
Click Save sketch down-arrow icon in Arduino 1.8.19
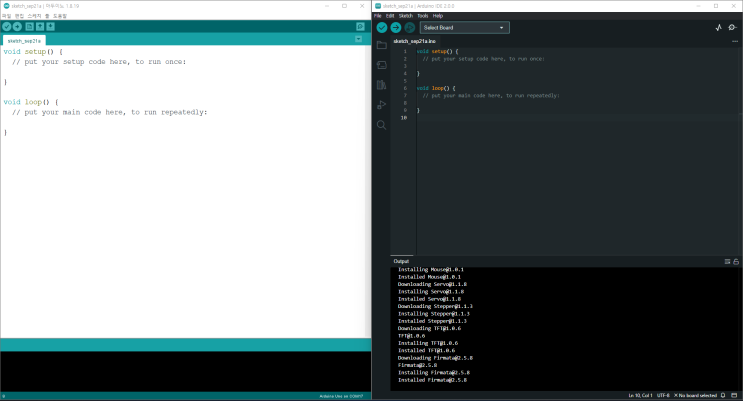pyautogui.click(x=51, y=27)
